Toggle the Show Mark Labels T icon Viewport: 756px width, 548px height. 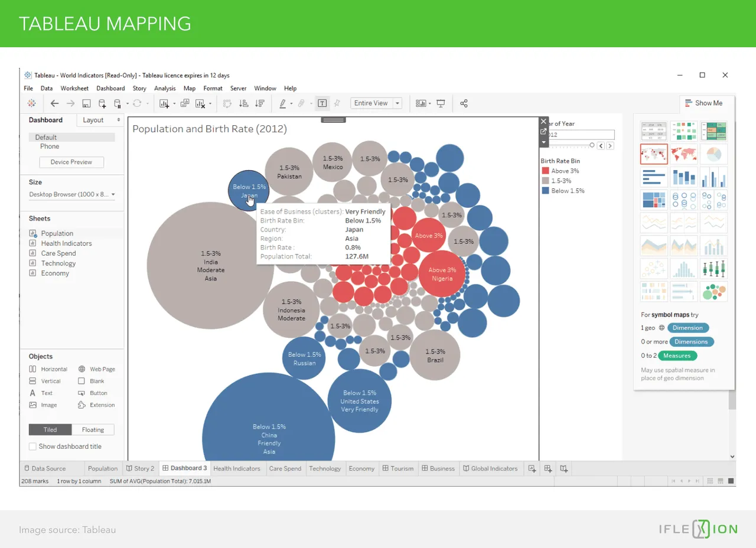point(322,103)
